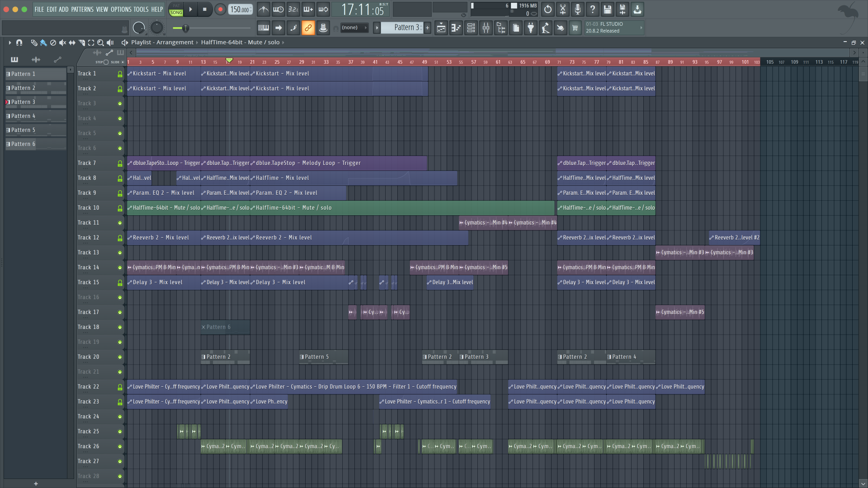868x488 pixels.
Task: Open the audio editor scissors icon
Action: click(563, 9)
